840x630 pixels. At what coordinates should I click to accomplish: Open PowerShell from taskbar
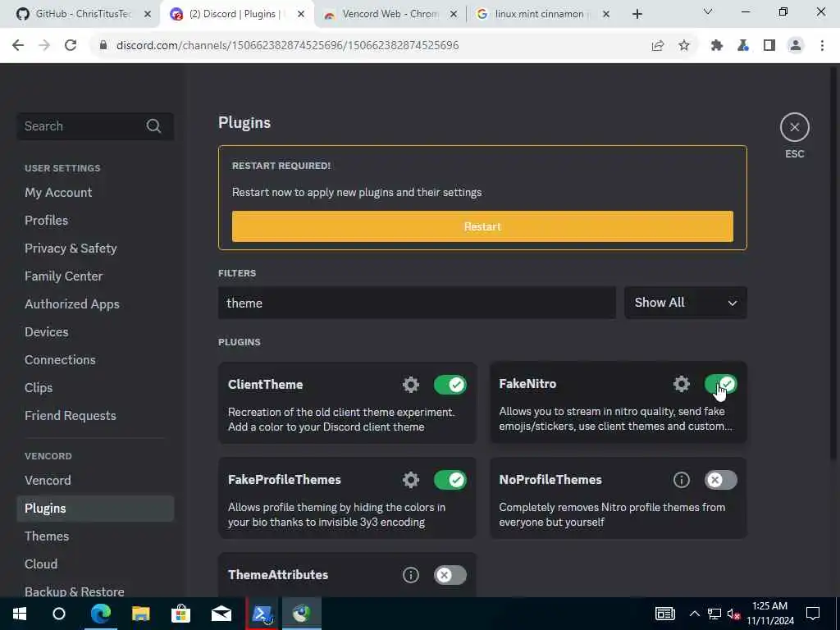[262, 614]
